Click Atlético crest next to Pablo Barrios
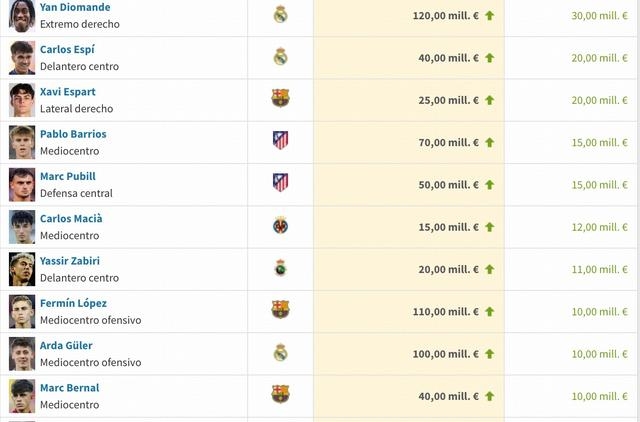 coord(280,140)
